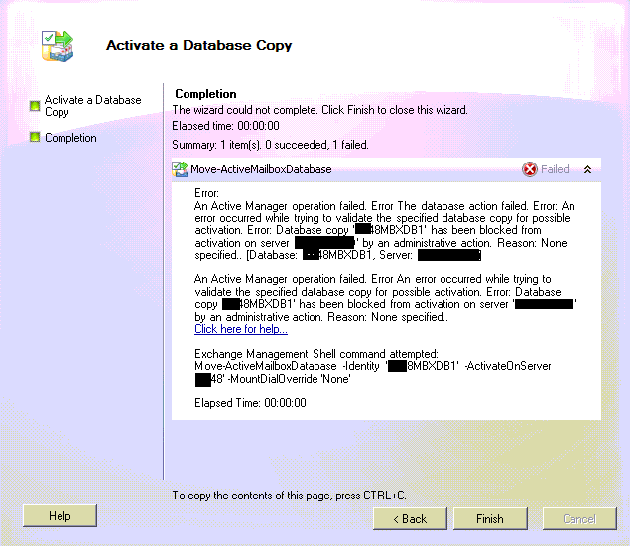Image resolution: width=630 pixels, height=546 pixels.
Task: Click the disabled Cancel button
Action: (579, 519)
